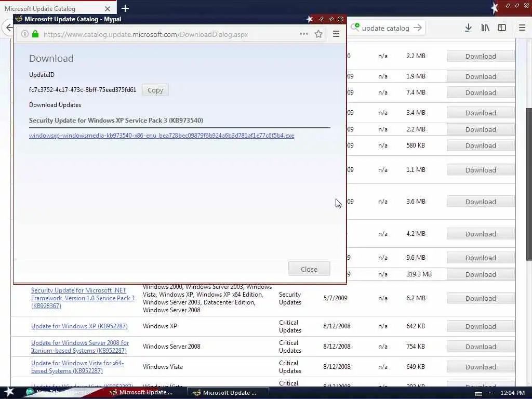Click Download for the 1.1 MB update
This screenshot has width=532, height=399.
(x=481, y=170)
